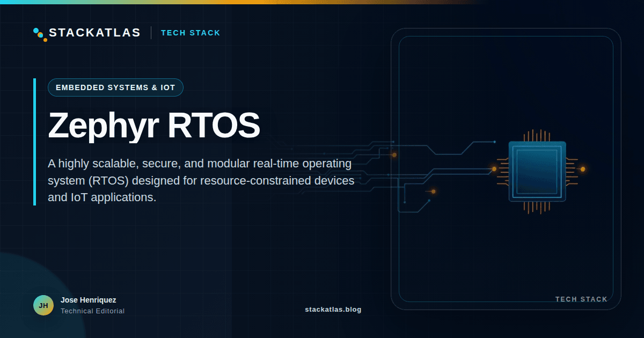Click the JH author avatar
The width and height of the screenshot is (644, 338).
click(43, 305)
